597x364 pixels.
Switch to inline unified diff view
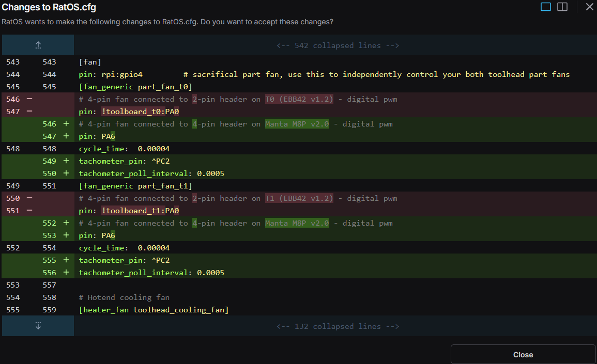[546, 7]
